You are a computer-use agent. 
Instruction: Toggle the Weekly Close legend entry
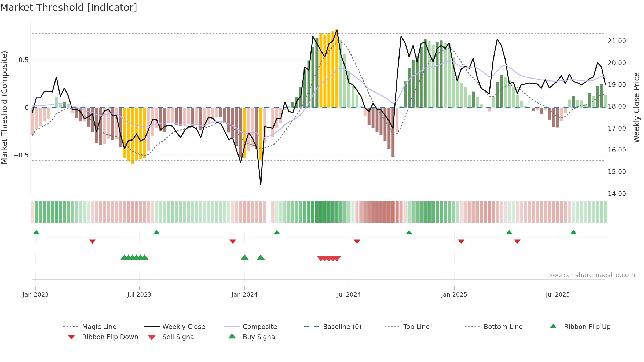(174, 327)
